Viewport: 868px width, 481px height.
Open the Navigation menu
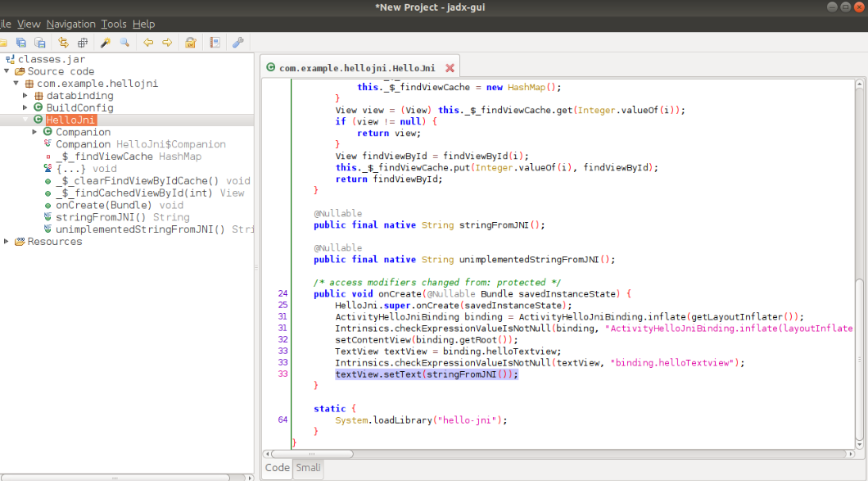click(71, 24)
